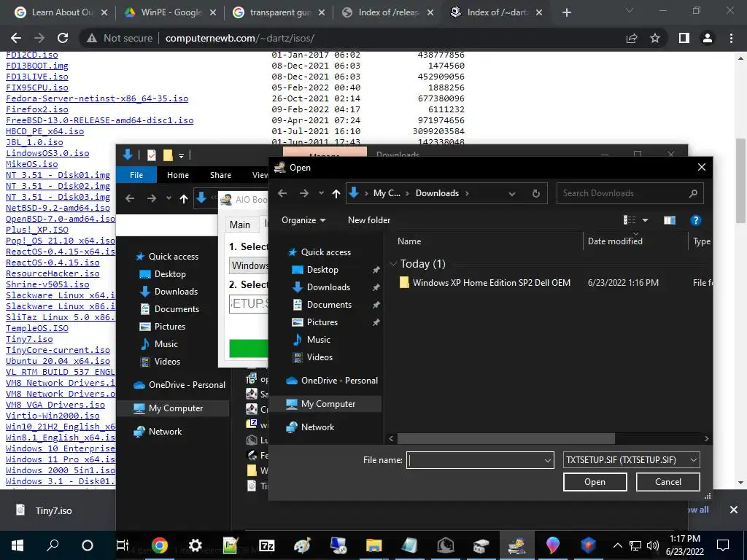Open Chrome three-dot menu
Image resolution: width=747 pixels, height=560 pixels.
coord(731,38)
